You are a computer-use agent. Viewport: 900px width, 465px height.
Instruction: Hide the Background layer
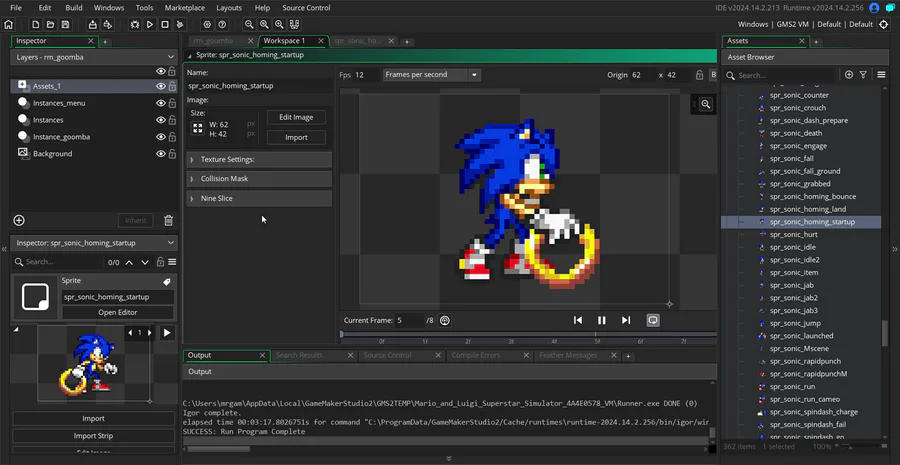(x=161, y=154)
